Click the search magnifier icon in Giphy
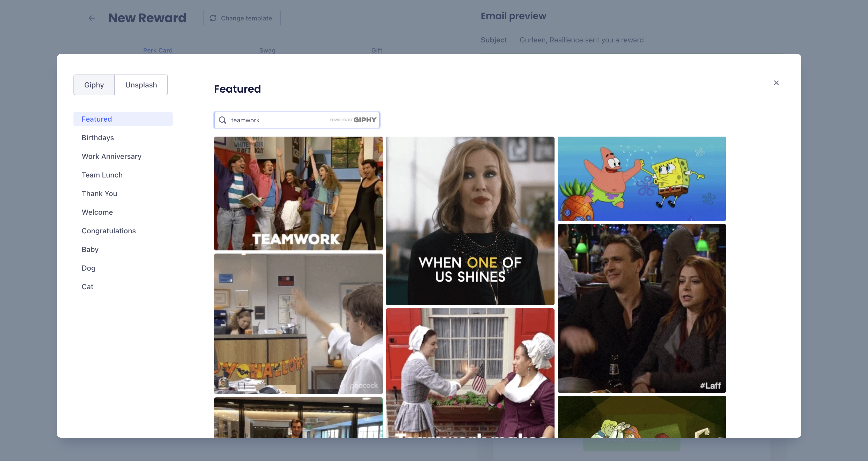 223,120
